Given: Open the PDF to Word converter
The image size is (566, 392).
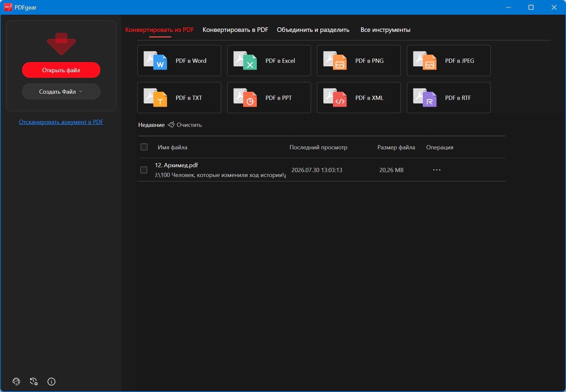Looking at the screenshot, I should (179, 61).
